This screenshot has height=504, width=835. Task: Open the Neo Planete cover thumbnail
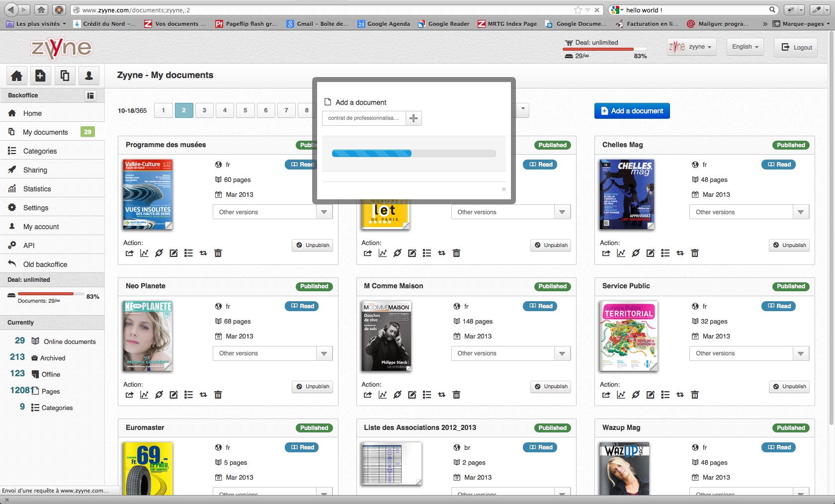(148, 336)
